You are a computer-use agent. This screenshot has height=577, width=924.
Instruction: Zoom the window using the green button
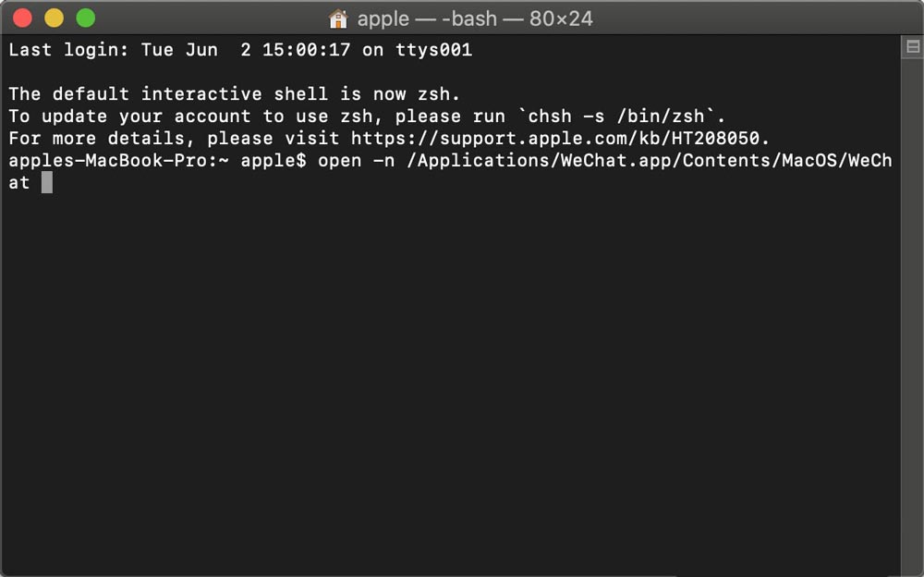(x=86, y=18)
